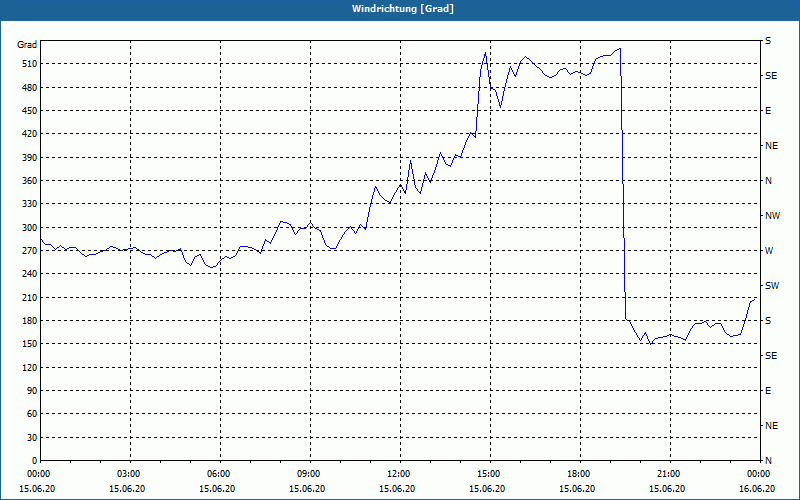Click the SW compass direction label
Image resolution: width=800 pixels, height=500 pixels.
[x=772, y=286]
